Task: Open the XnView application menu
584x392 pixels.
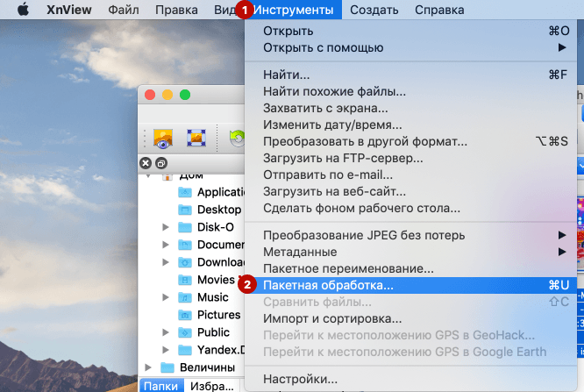Action: coord(69,10)
